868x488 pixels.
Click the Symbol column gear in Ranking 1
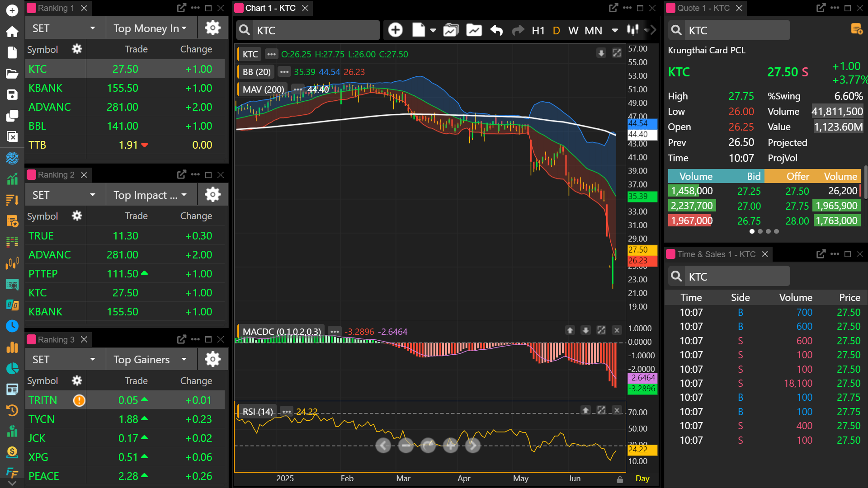point(77,49)
